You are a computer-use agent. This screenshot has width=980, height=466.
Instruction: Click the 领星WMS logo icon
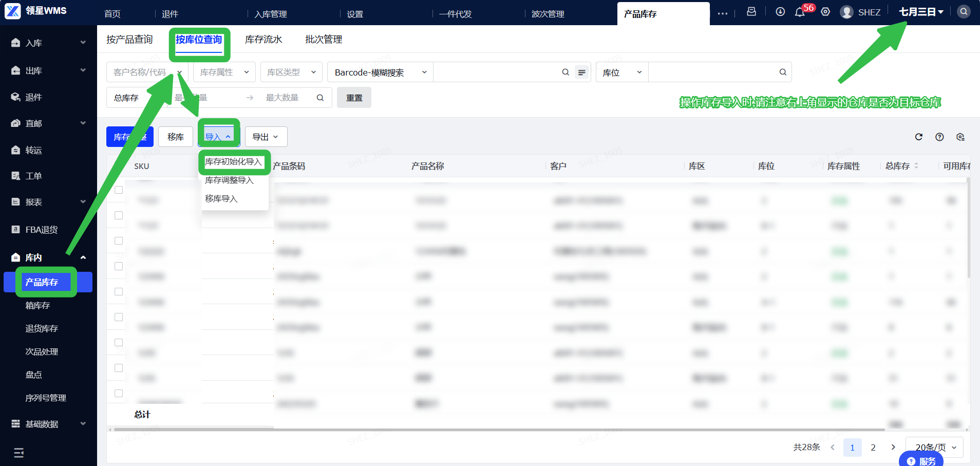click(13, 11)
